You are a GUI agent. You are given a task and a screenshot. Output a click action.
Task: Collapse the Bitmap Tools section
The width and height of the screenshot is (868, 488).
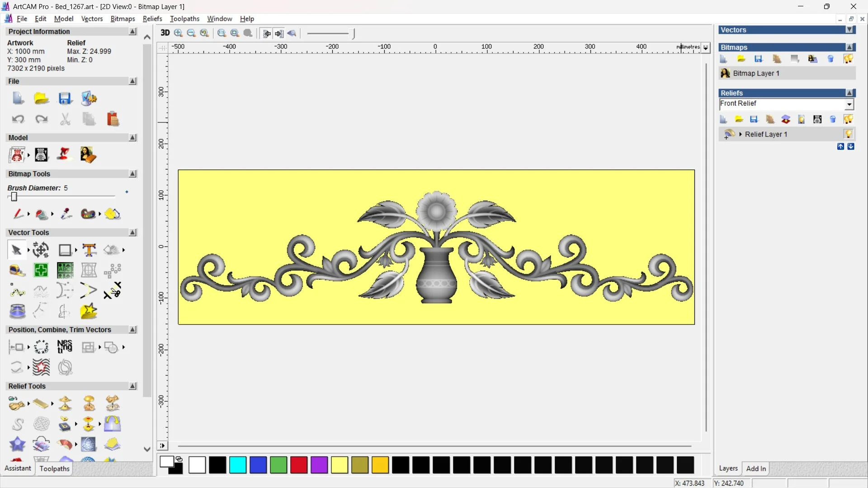coord(132,174)
